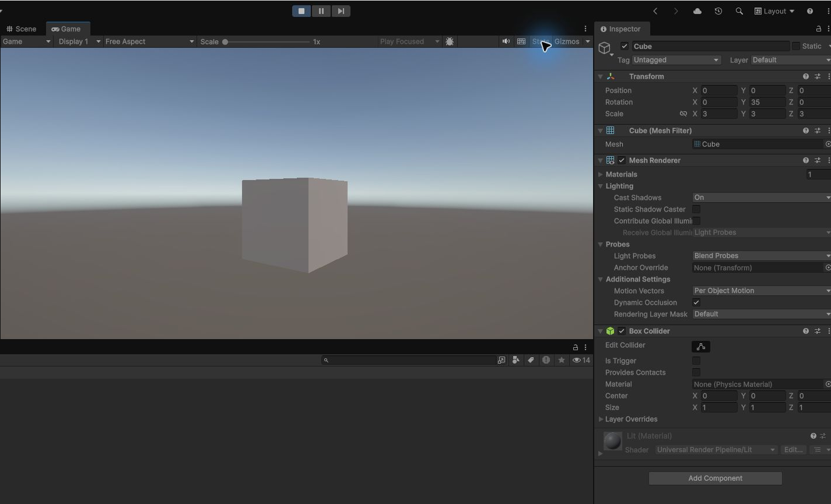Image resolution: width=831 pixels, height=504 pixels.
Task: Click the Search by Label tag icon
Action: pyautogui.click(x=531, y=360)
